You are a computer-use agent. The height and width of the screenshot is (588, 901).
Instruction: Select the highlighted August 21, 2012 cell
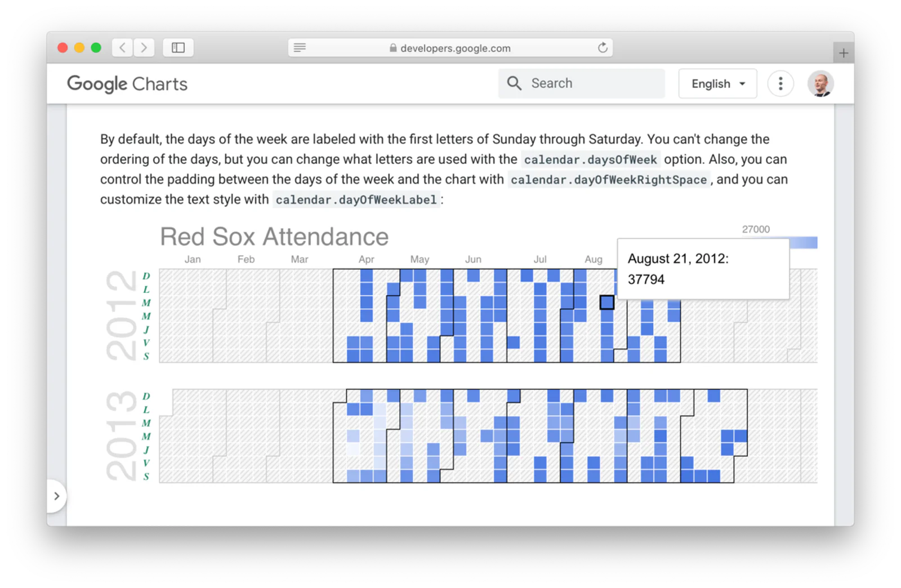[606, 302]
